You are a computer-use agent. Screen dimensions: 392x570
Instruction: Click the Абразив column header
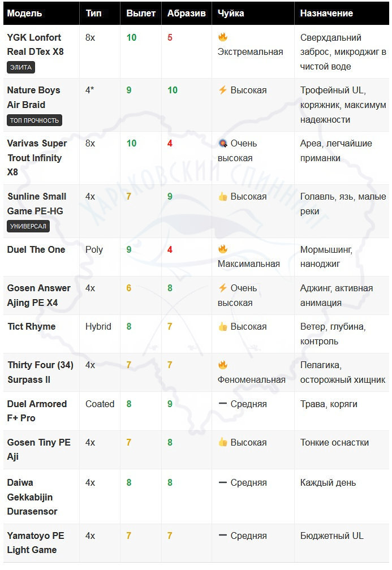[187, 13]
